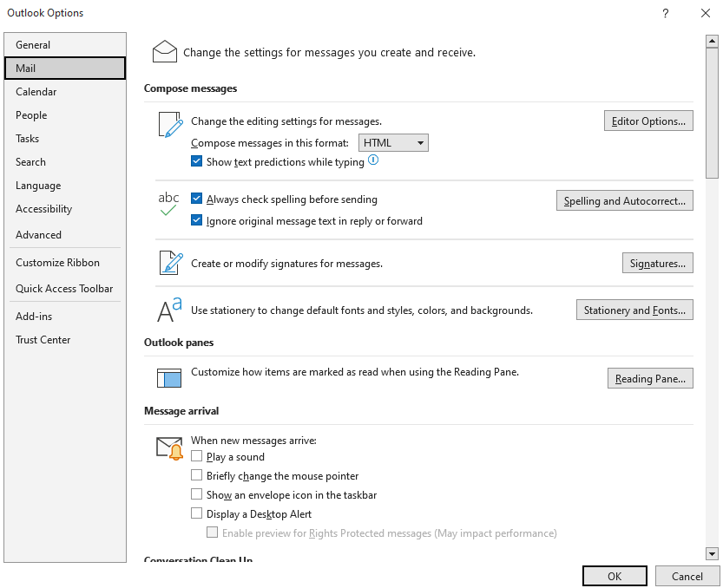Open the Customize Ribbon category
723x588 pixels.
[x=65, y=263]
